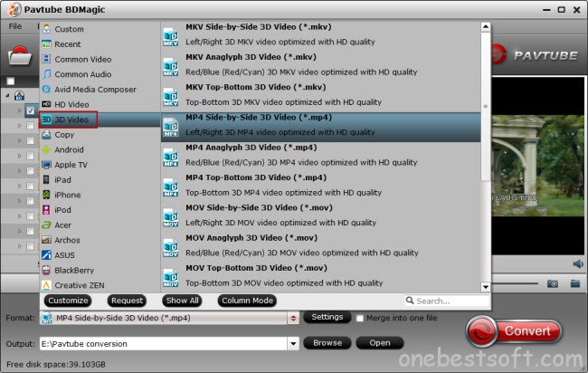Choose MKV Top-Bottom 3D Video format
Screen dimensions: 588x373
(320, 97)
